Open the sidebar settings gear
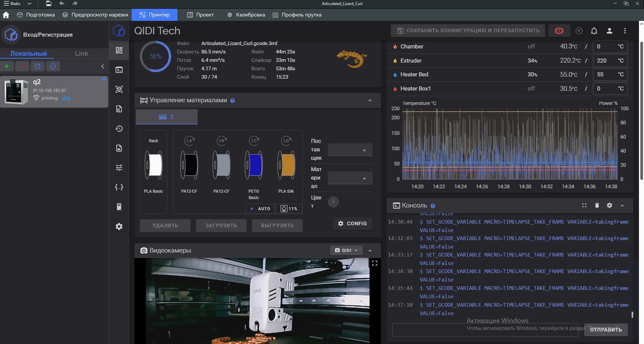 pos(119,226)
